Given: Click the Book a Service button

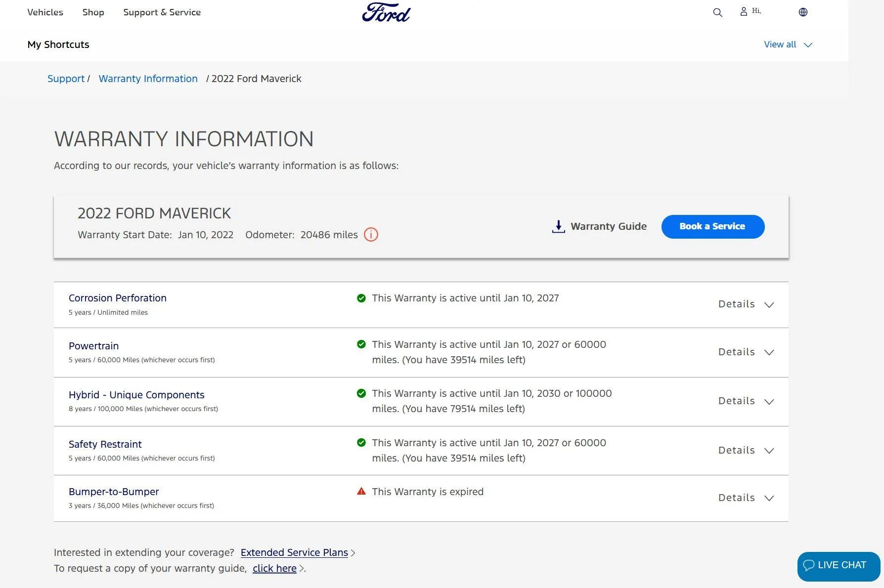Looking at the screenshot, I should click(x=712, y=226).
